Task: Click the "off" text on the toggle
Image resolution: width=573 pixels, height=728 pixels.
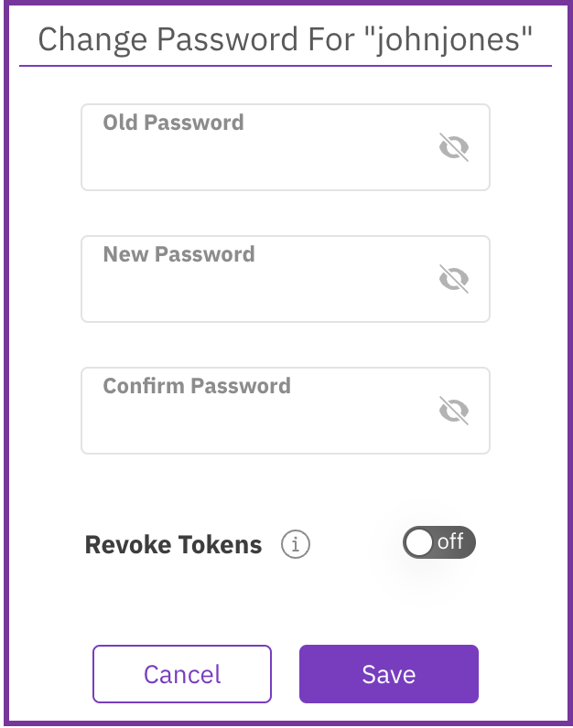Action: [x=450, y=541]
